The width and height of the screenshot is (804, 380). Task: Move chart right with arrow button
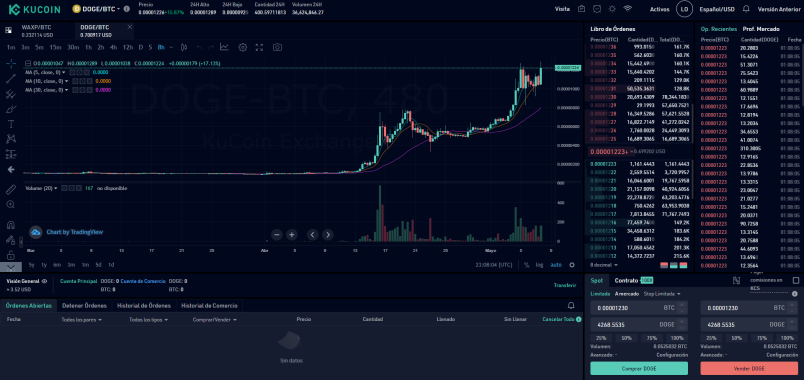click(327, 235)
